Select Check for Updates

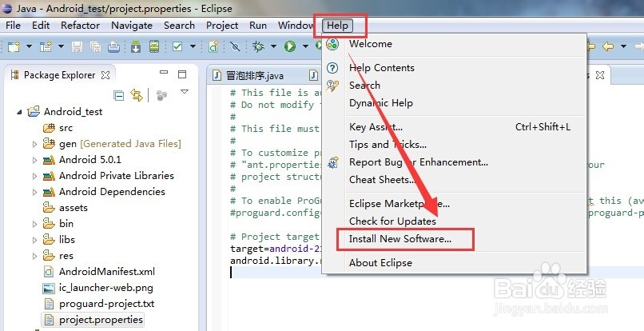click(454, 221)
